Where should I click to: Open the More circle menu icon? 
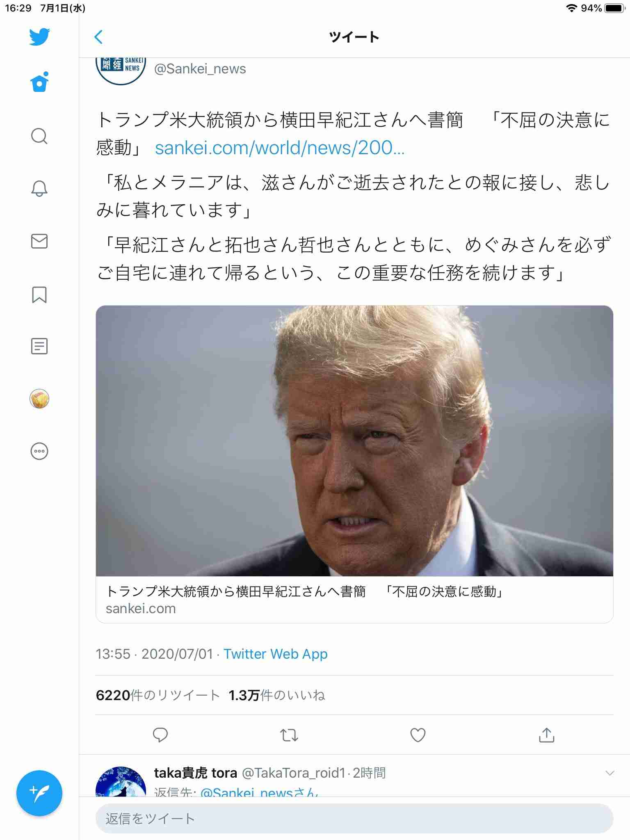coord(39,451)
